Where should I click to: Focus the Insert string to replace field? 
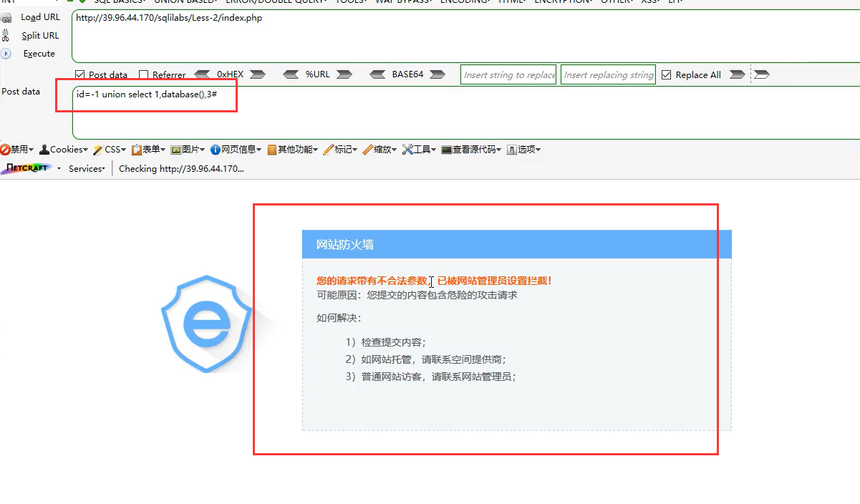(x=508, y=74)
